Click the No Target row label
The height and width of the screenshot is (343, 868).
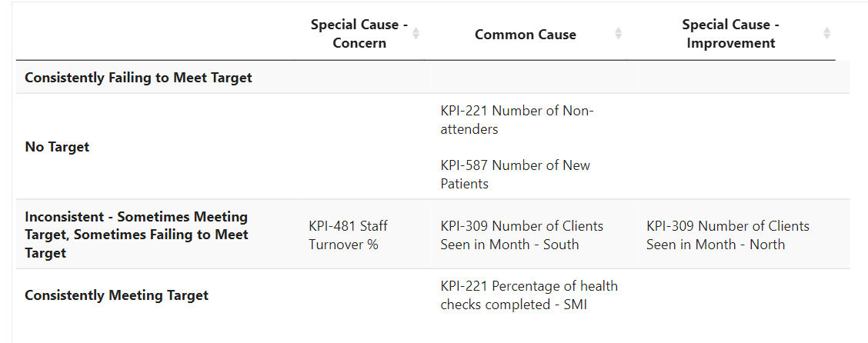[57, 147]
